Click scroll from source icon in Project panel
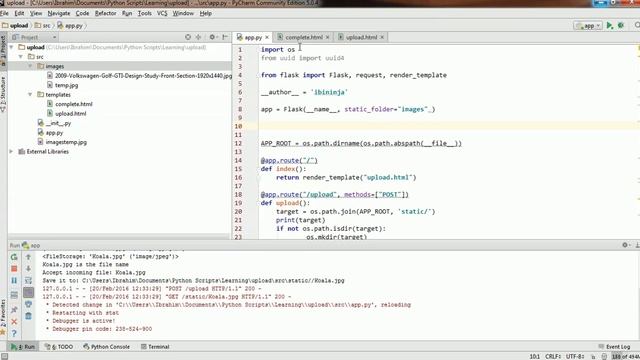Screen dimensions: 640x360 pyautogui.click(x=188, y=37)
